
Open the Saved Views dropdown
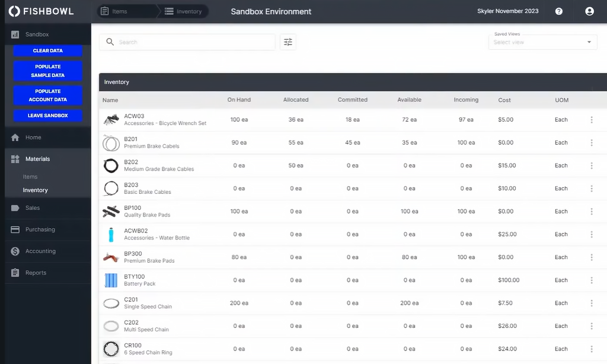point(543,42)
